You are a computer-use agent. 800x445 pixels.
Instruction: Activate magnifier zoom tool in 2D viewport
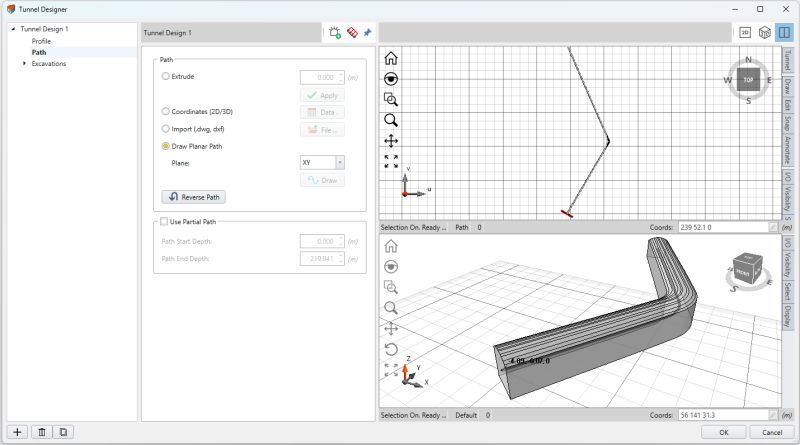[x=391, y=120]
